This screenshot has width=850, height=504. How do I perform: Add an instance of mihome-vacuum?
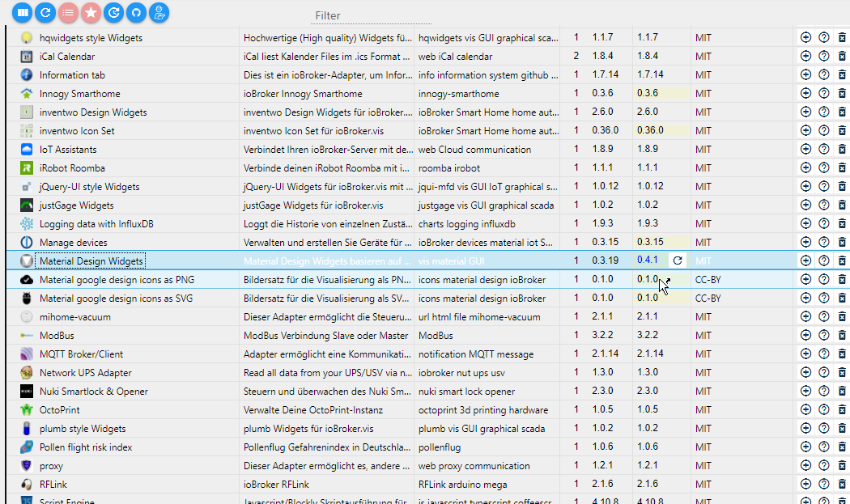(x=805, y=316)
